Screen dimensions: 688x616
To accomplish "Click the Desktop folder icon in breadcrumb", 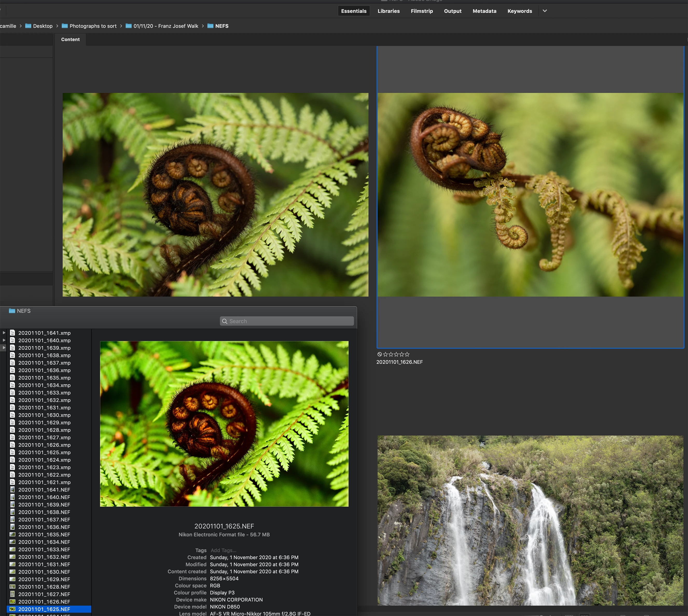I will (x=28, y=26).
